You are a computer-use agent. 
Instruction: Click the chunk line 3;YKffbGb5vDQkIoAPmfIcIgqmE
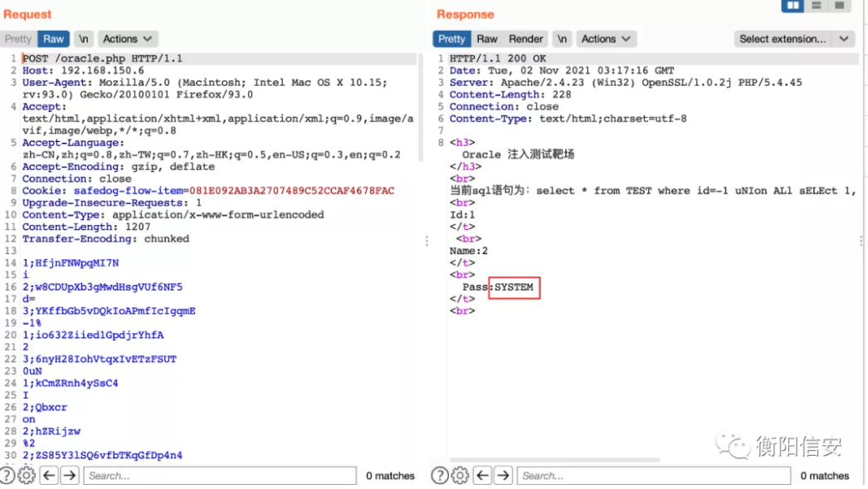point(109,311)
